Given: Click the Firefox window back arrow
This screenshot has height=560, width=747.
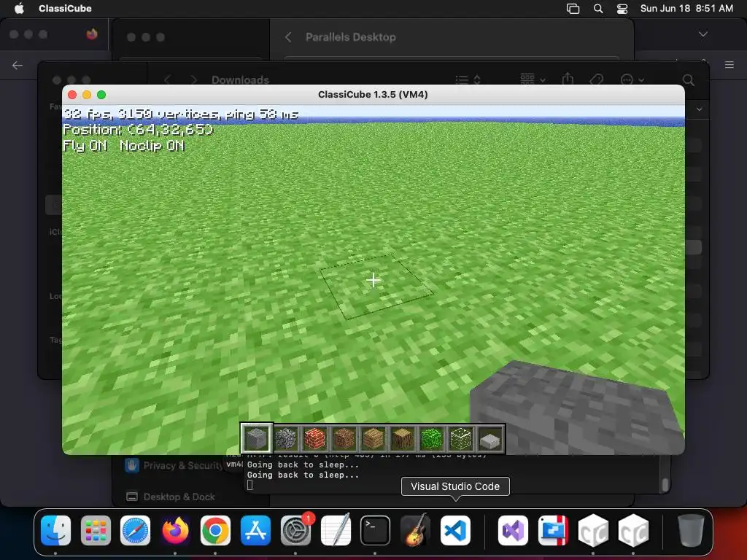Looking at the screenshot, I should [18, 65].
